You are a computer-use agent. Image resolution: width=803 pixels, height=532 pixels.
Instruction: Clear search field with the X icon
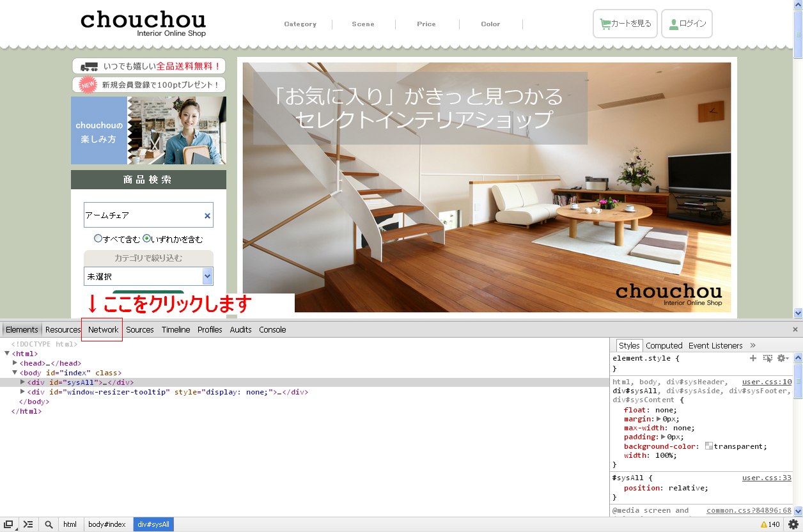(x=207, y=216)
